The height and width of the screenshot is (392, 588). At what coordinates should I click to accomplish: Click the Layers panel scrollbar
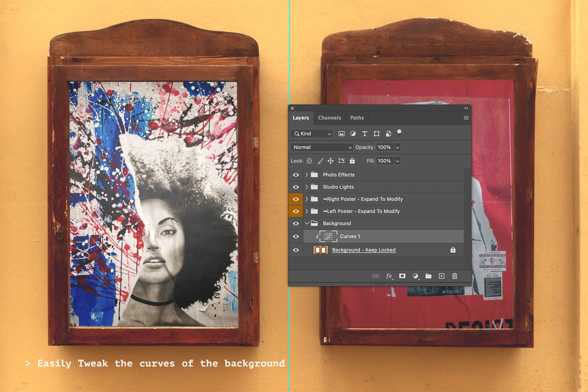(467, 218)
